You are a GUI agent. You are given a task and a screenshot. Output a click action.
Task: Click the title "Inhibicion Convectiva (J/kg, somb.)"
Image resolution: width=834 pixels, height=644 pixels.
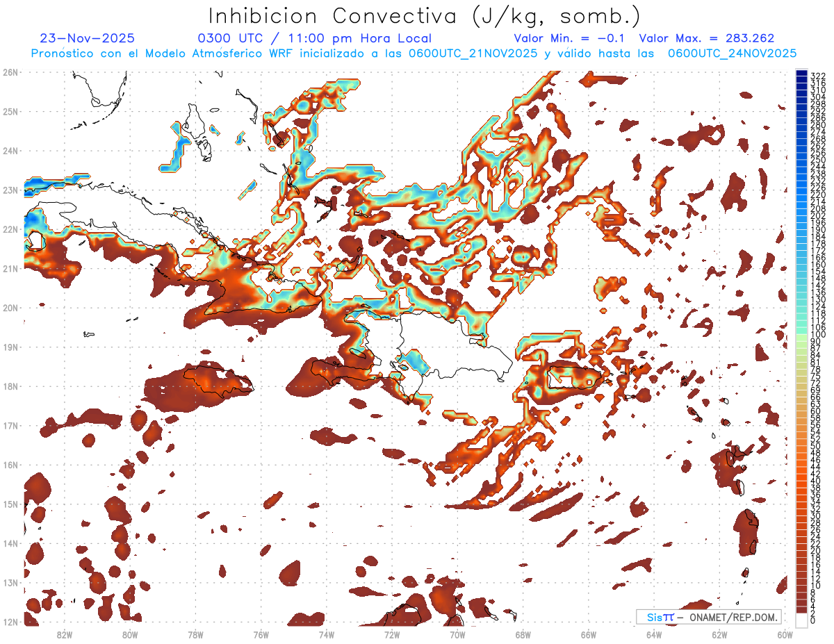click(425, 16)
